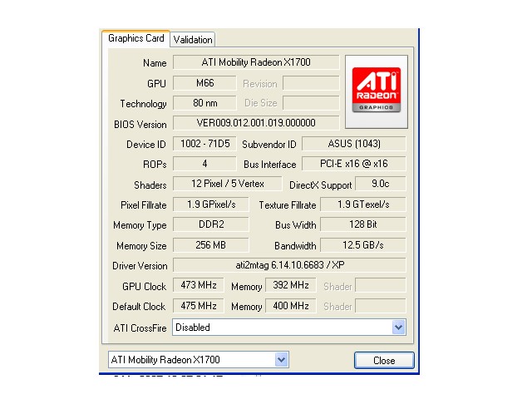Click the Texture Fillrate label

tap(288, 205)
